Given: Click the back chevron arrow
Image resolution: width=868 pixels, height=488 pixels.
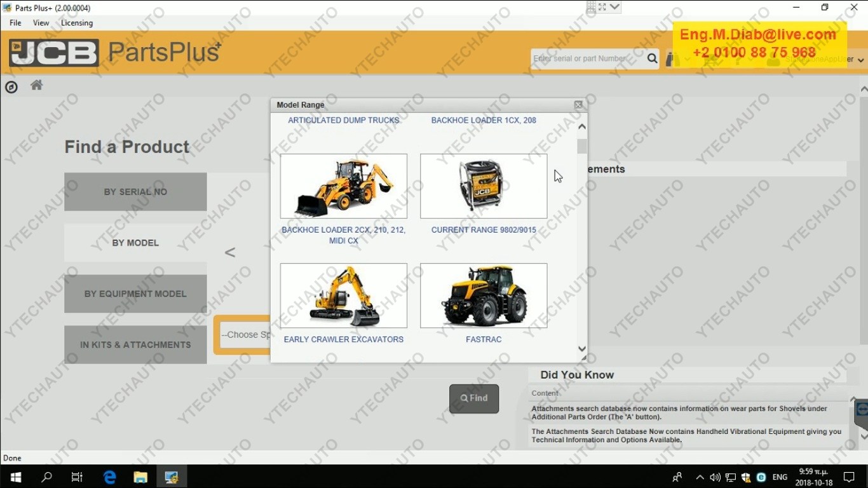Looking at the screenshot, I should (230, 252).
